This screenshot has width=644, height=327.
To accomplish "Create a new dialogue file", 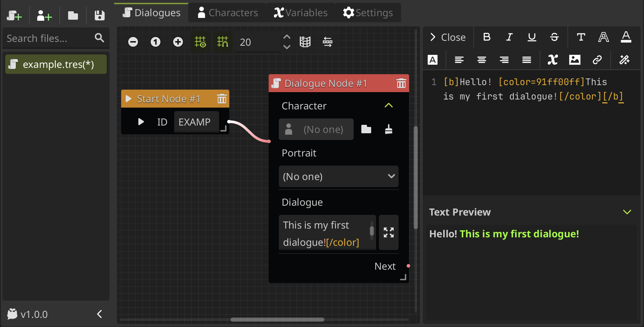I will coord(14,15).
